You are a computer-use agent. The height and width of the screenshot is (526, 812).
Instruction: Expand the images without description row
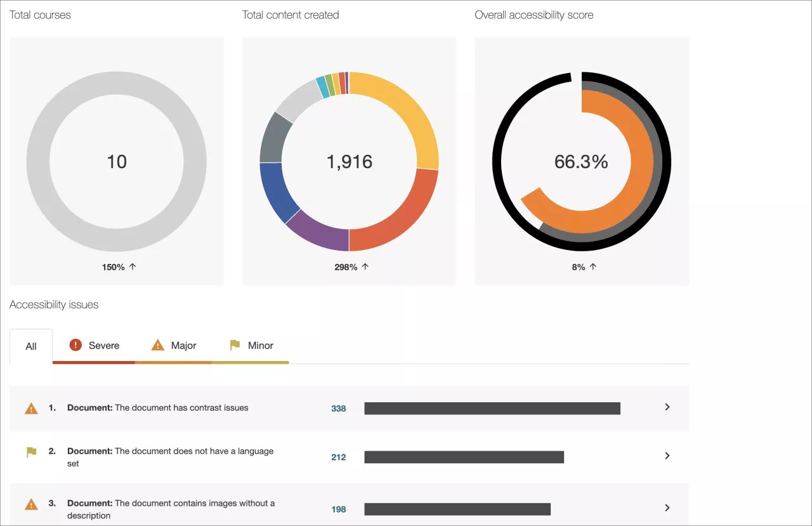[667, 508]
